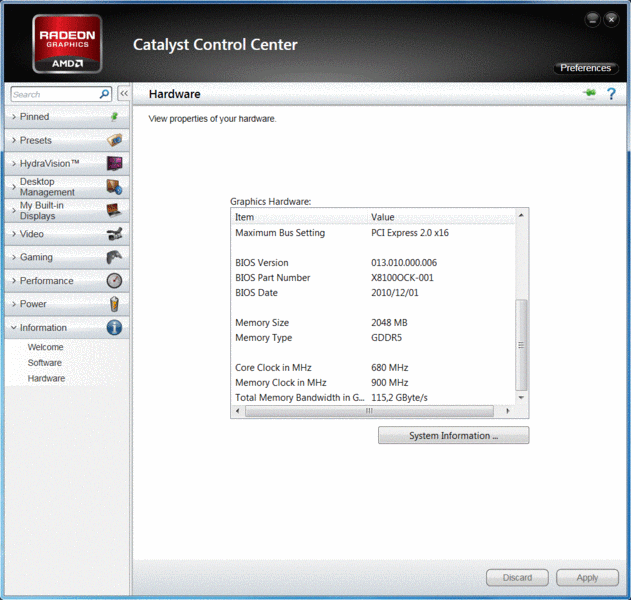The height and width of the screenshot is (600, 631).
Task: Click the value PCI Express 2.0 x16
Action: pyautogui.click(x=410, y=233)
